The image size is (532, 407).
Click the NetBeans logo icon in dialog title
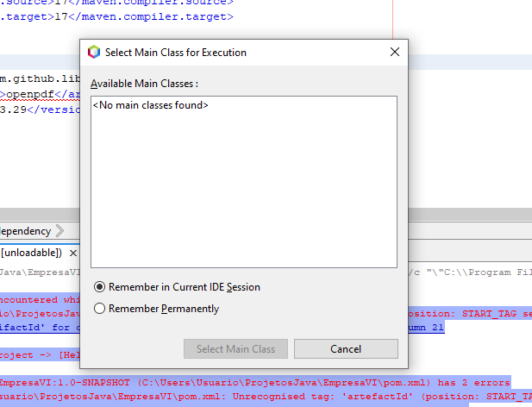pos(94,53)
